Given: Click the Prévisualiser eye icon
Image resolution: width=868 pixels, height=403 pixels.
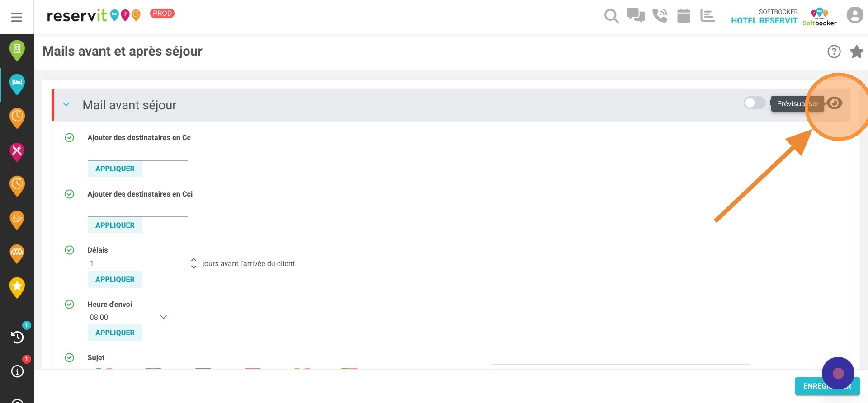Looking at the screenshot, I should 835,103.
